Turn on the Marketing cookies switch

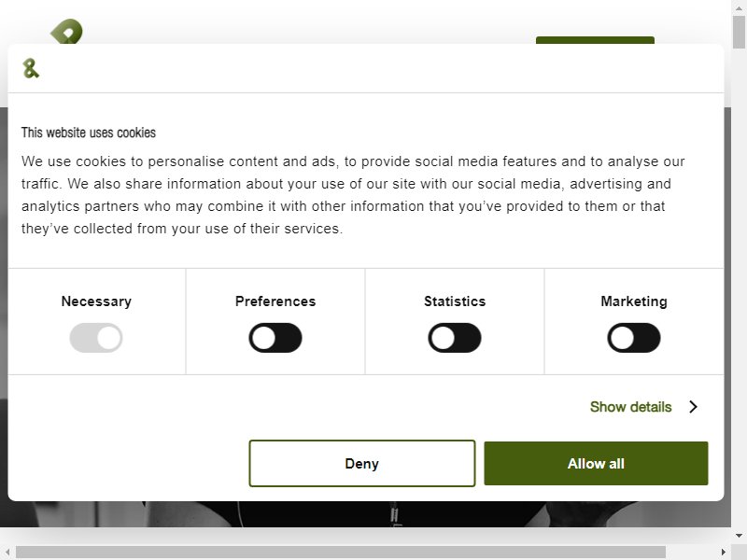(x=634, y=338)
